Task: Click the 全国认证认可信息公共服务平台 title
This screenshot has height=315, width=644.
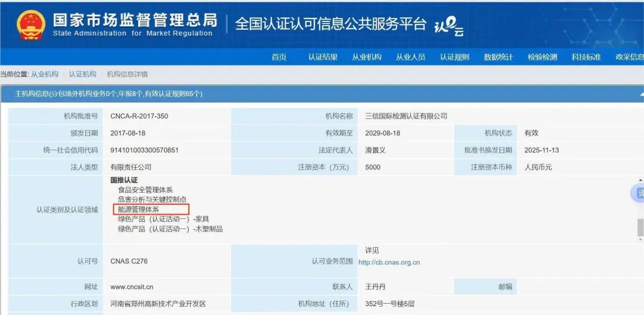Action: 331,24
